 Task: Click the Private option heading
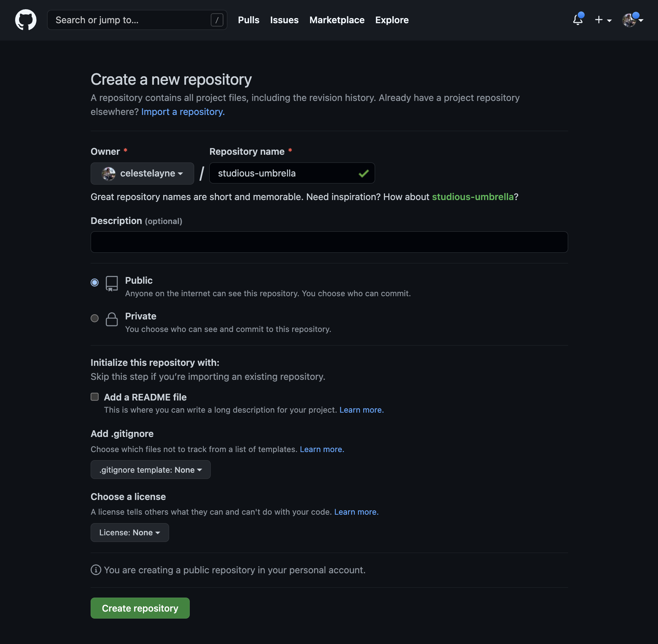[x=141, y=316]
